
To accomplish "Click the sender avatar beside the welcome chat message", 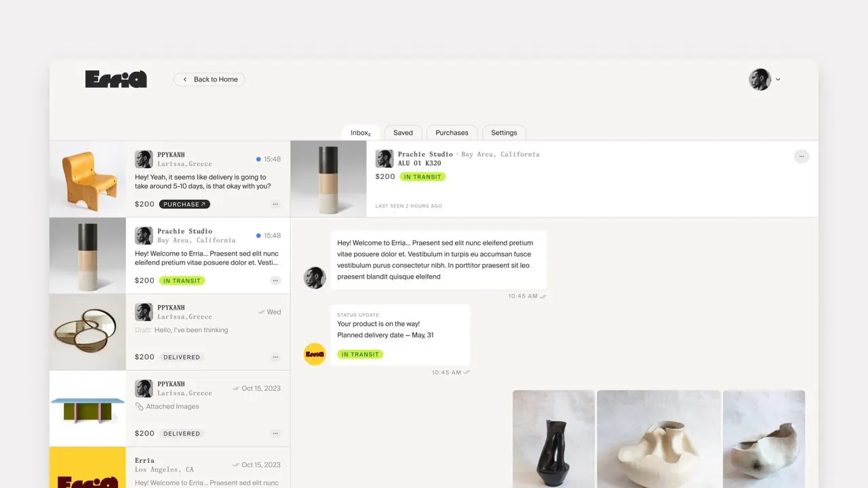I will (315, 277).
